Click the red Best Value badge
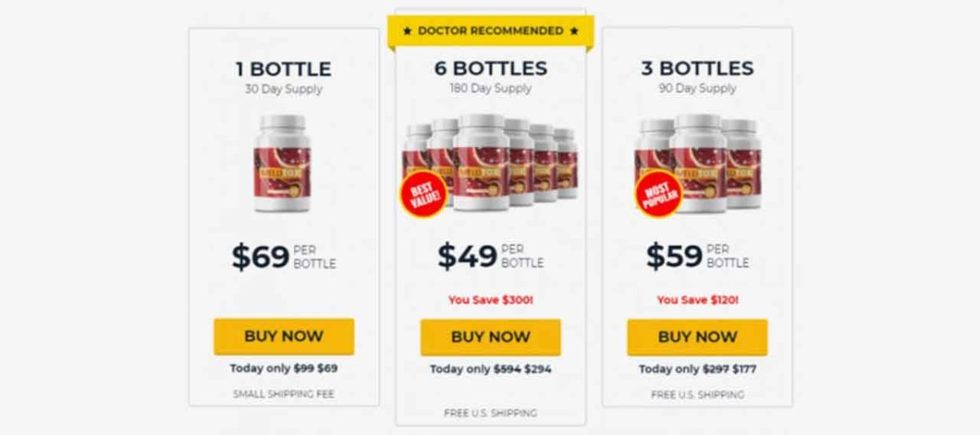The image size is (980, 435). pos(423,194)
